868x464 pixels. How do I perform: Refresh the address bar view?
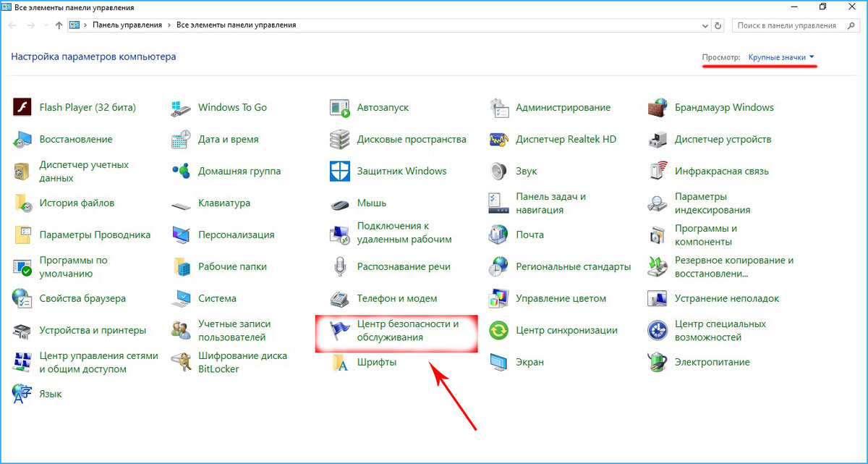click(718, 25)
